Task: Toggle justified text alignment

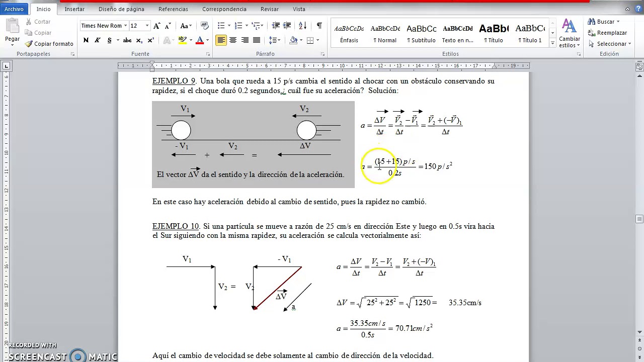Action: tap(257, 40)
